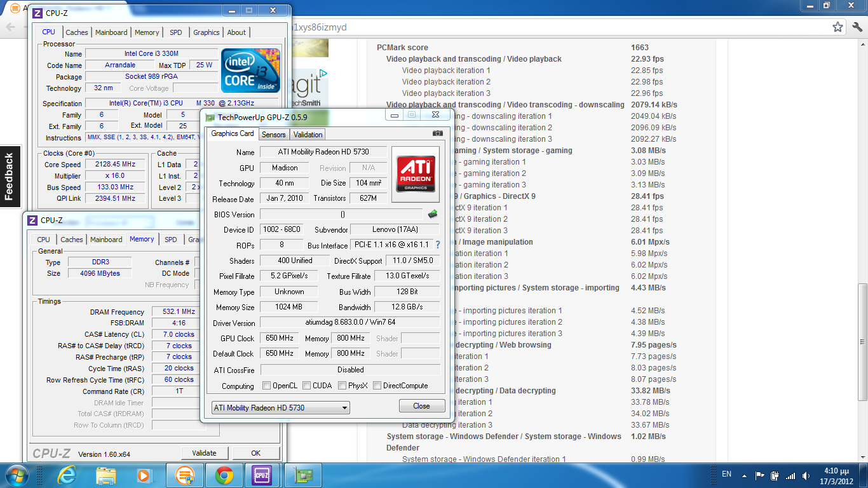
Task: Open the Action Center flag tray icon
Action: [x=759, y=475]
